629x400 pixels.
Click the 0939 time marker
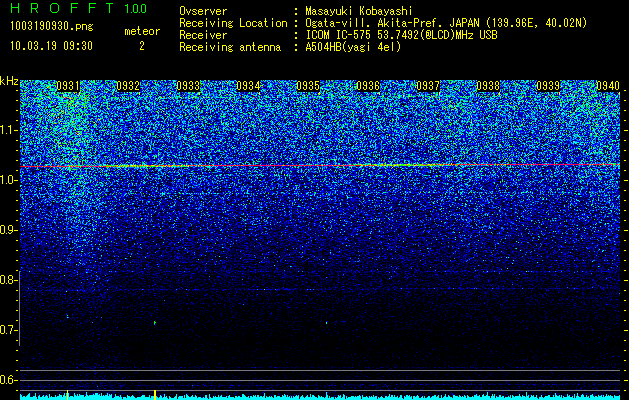point(548,86)
